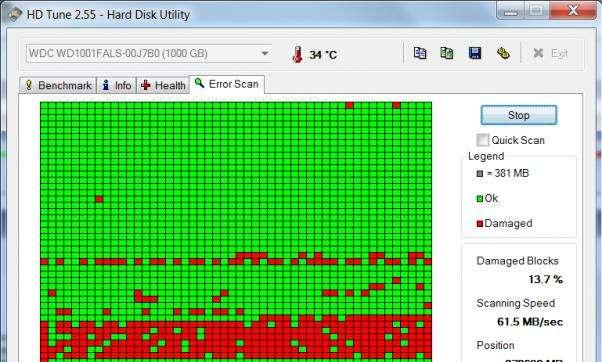The image size is (602, 362).
Task: Enable the Quick Scan checkbox
Action: coord(483,140)
